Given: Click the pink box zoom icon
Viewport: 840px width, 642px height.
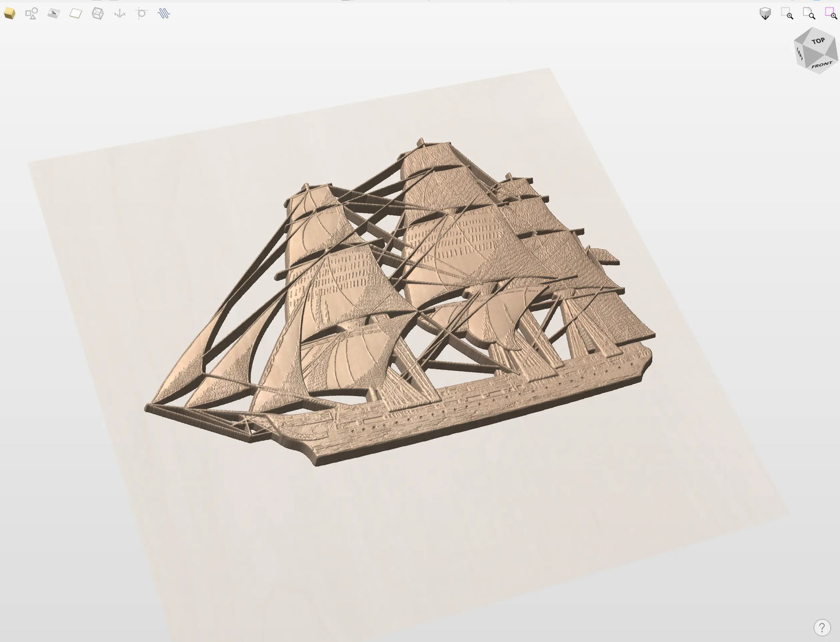Looking at the screenshot, I should [831, 14].
